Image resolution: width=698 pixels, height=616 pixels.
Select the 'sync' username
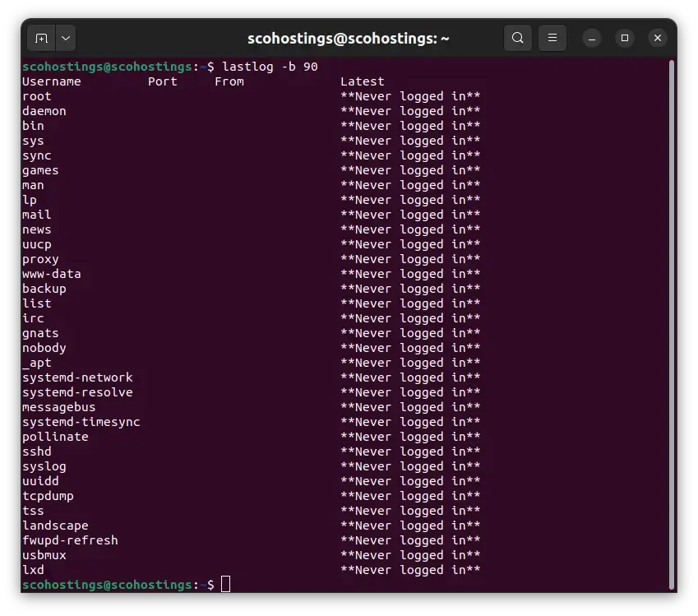(x=37, y=155)
